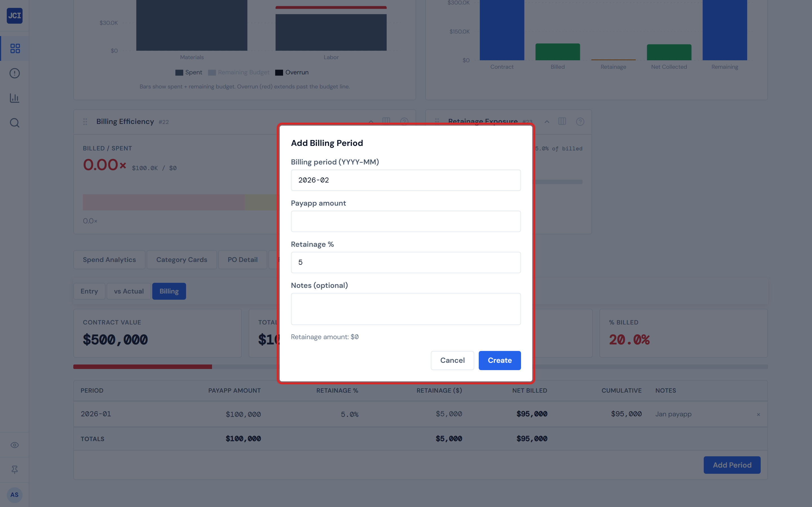Click the column layout icon on Billing Efficiency
The height and width of the screenshot is (507, 812).
(386, 121)
